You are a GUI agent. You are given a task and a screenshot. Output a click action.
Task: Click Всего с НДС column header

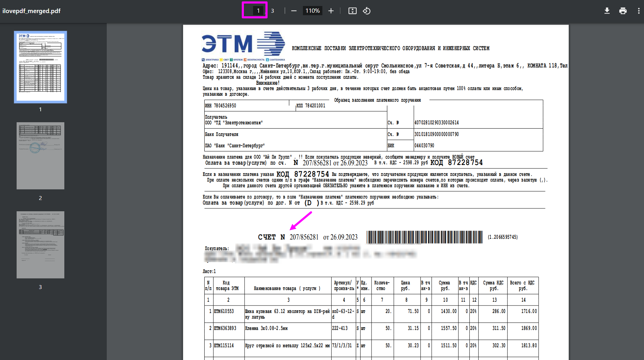click(522, 285)
